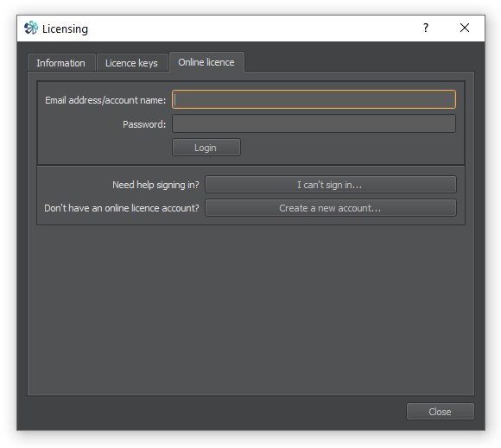Click Don't have an online licence account? text
The width and height of the screenshot is (501, 448).
(x=122, y=208)
